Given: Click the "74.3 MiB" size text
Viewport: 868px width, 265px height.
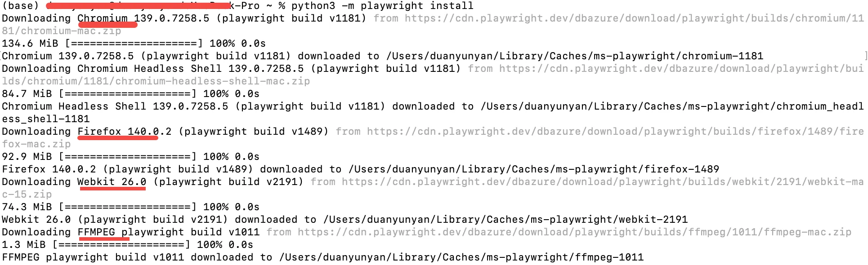Looking at the screenshot, I should [27, 207].
